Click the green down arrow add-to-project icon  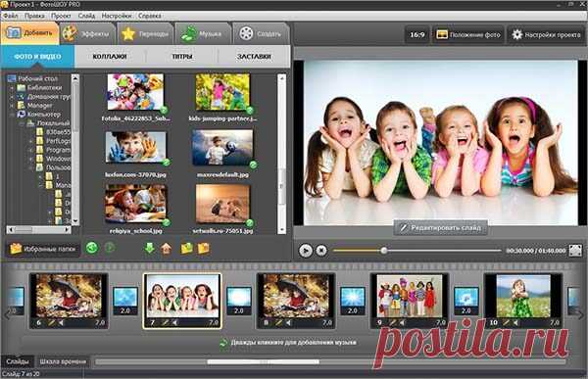tap(150, 248)
